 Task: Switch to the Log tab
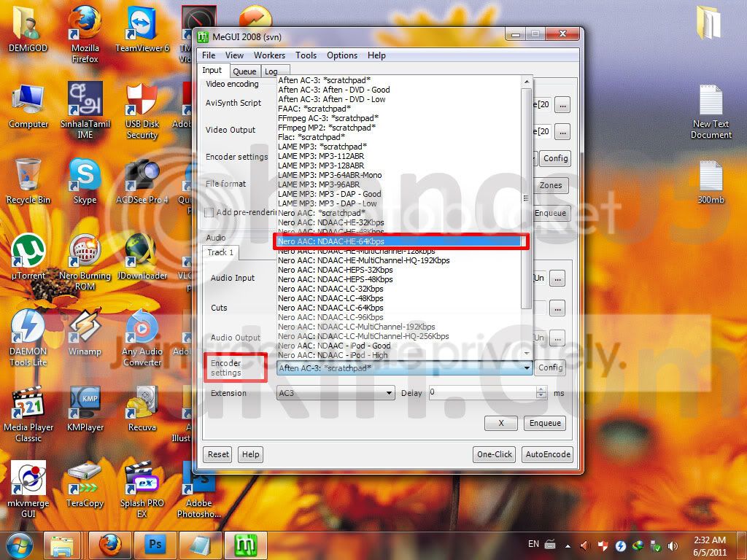(271, 71)
